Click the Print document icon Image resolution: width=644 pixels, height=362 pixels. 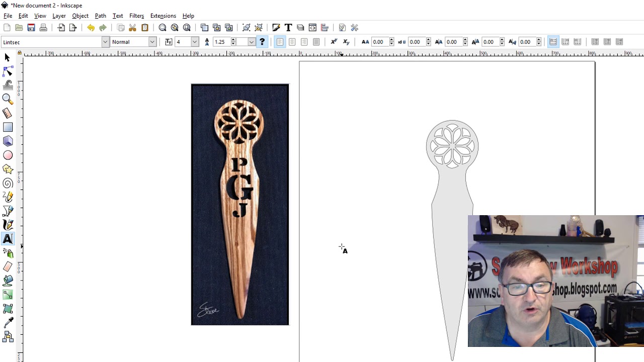click(43, 28)
